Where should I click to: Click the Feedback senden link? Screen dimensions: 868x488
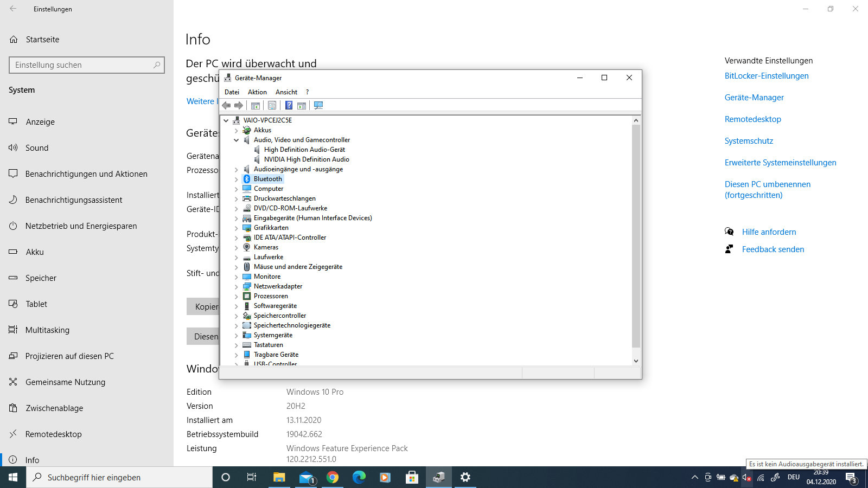tap(773, 249)
